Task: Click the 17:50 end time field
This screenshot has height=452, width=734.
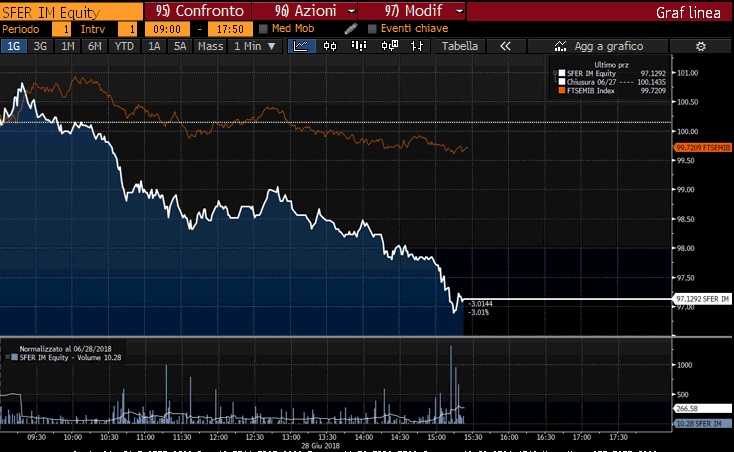Action: 230,29
